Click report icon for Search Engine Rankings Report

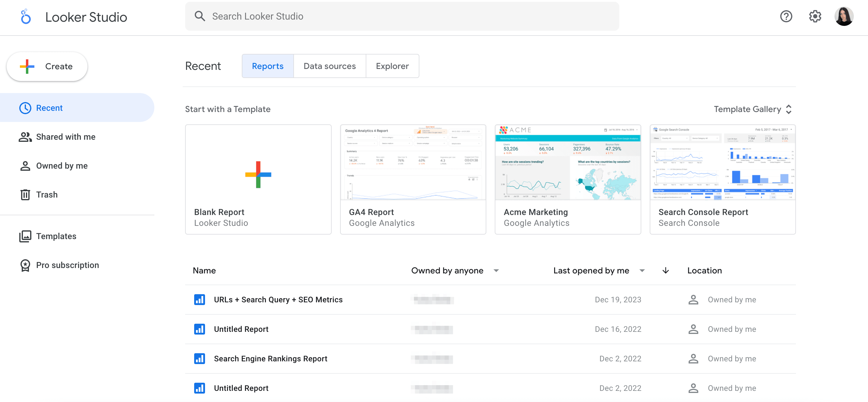click(200, 359)
